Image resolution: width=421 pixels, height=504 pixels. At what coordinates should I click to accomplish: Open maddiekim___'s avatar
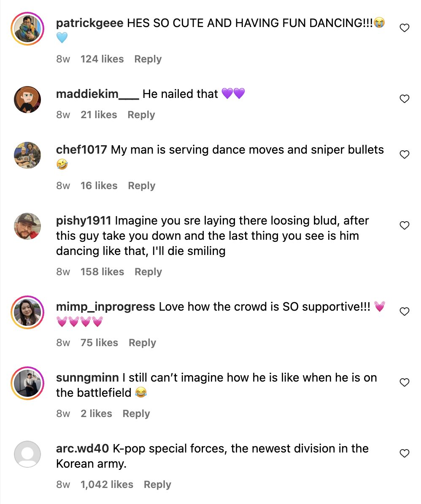click(27, 100)
